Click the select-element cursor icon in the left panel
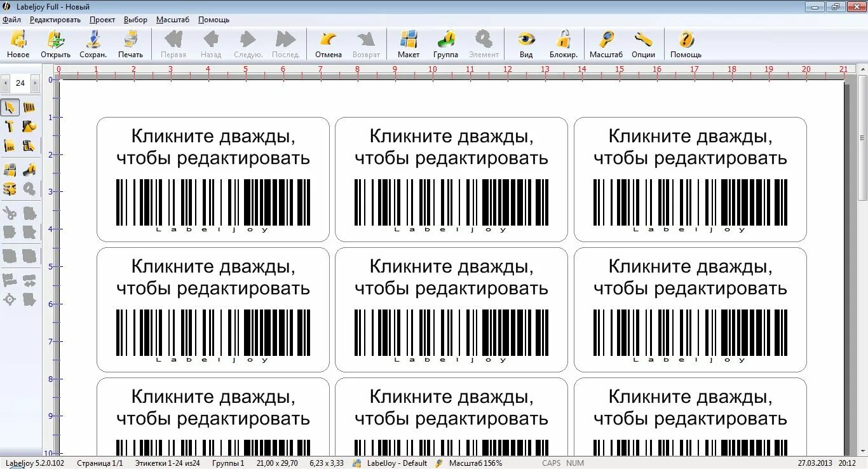Screen dimensions: 868x469 tap(29, 146)
